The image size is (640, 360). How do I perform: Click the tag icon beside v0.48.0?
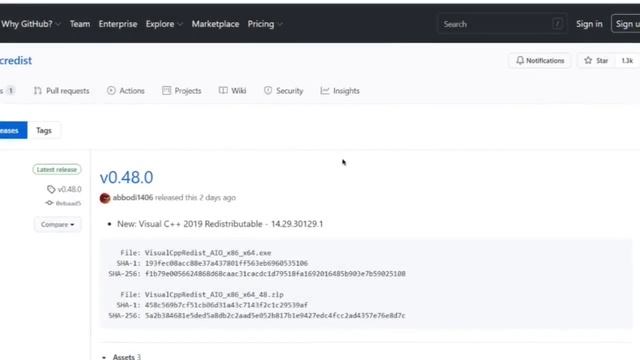(x=51, y=189)
